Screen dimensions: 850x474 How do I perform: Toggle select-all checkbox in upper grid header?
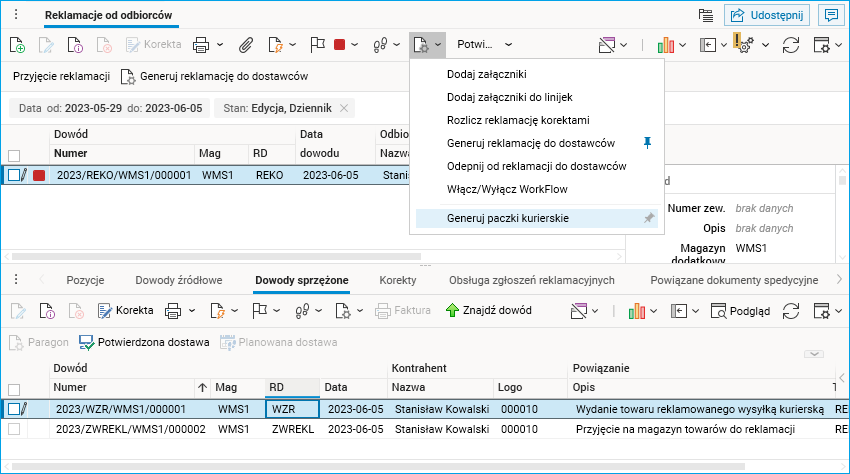[14, 156]
